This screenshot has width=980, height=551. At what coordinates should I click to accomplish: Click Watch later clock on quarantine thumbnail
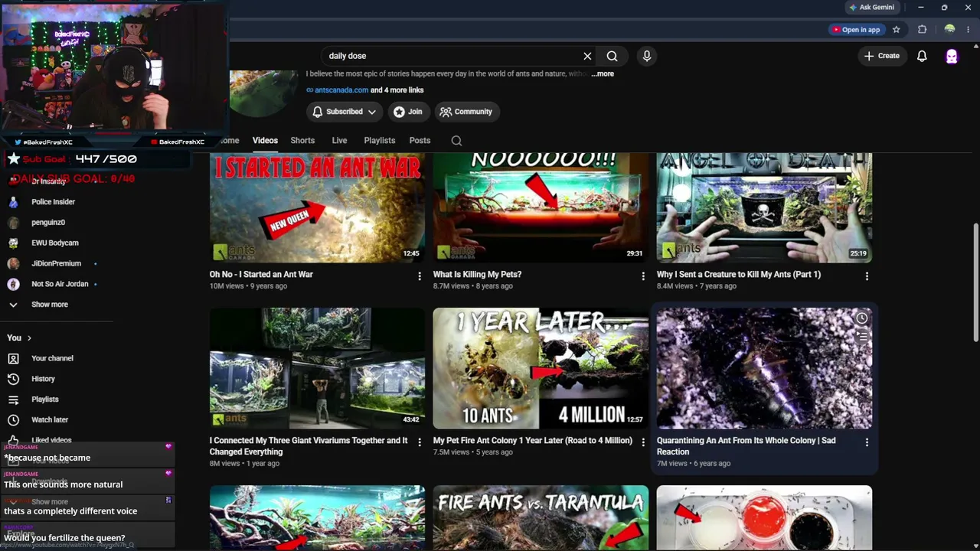862,319
